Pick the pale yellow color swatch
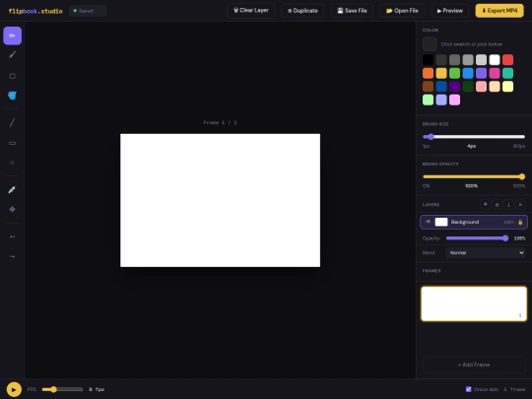Viewport: 532px width, 399px height. [508, 87]
